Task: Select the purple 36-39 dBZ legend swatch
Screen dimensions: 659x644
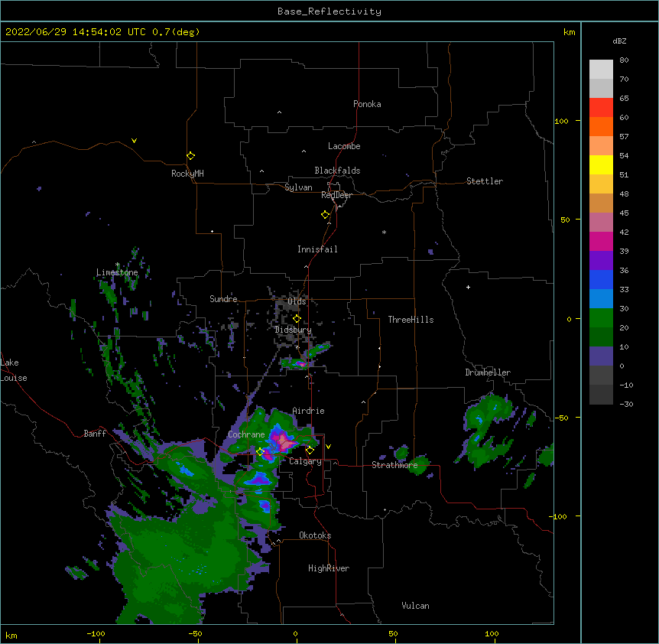Action: (601, 260)
